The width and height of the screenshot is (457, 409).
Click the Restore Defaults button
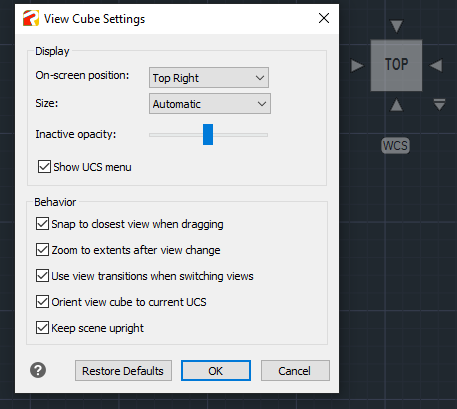coord(123,370)
